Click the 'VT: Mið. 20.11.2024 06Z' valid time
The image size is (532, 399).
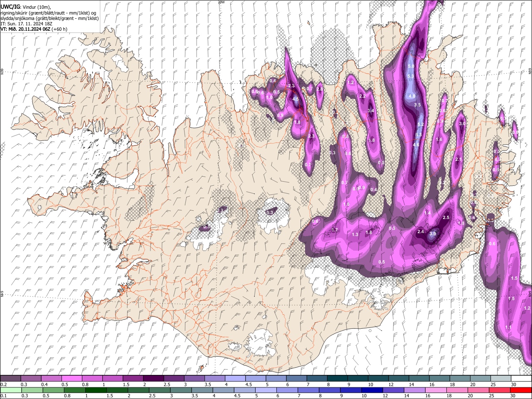(x=25, y=29)
